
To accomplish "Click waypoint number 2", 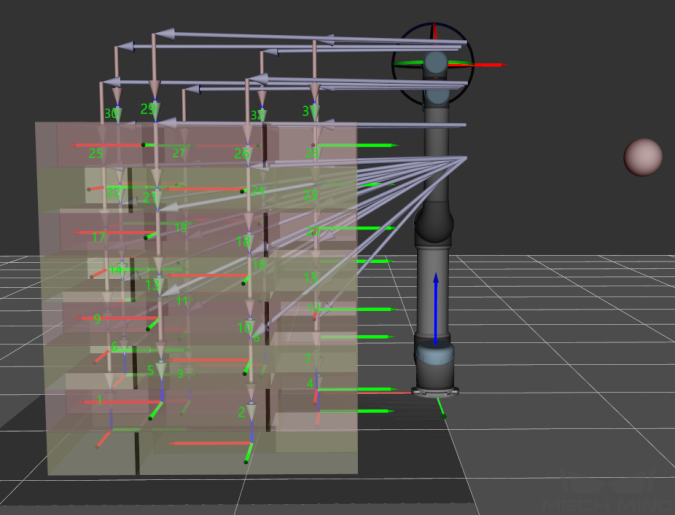I will (x=242, y=412).
